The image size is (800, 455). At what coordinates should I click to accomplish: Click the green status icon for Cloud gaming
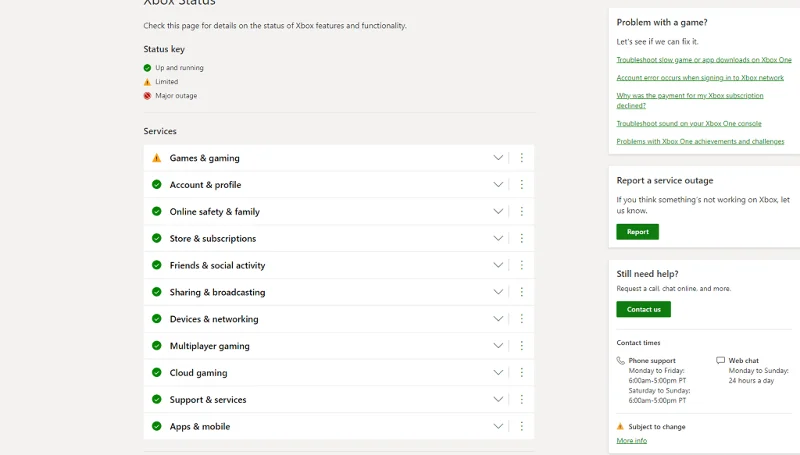click(157, 372)
